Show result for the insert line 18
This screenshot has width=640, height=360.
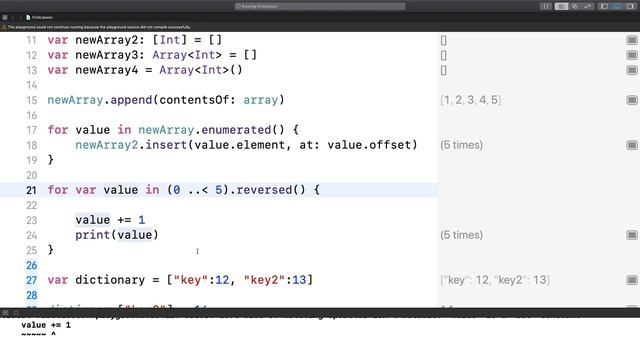pos(632,145)
